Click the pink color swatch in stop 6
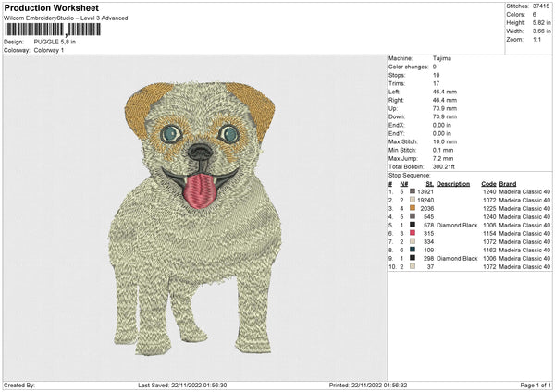This screenshot has height=392, width=555. (411, 233)
